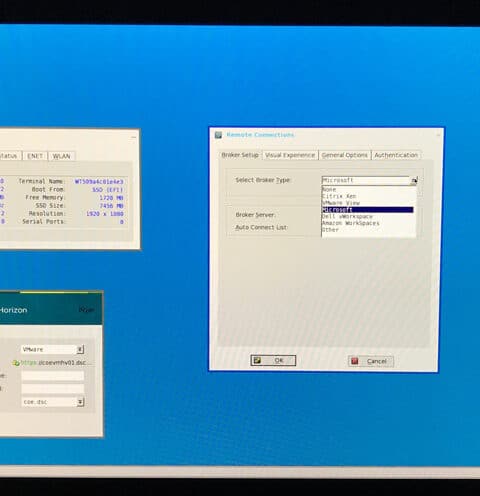Select Other in broker type list

[x=330, y=230]
